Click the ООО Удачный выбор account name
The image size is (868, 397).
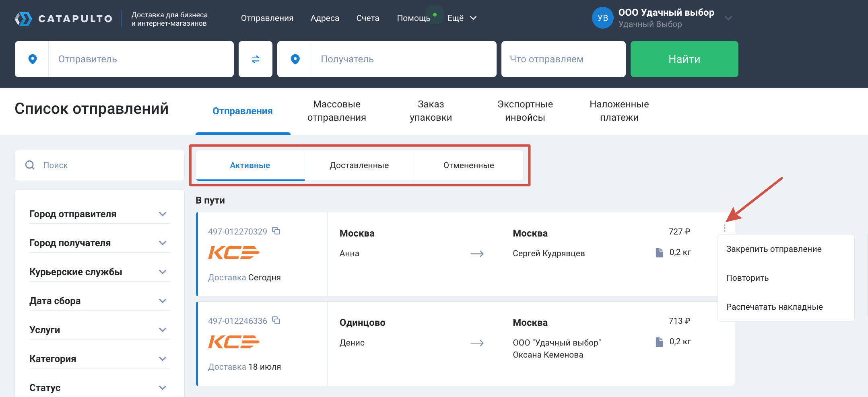click(666, 12)
